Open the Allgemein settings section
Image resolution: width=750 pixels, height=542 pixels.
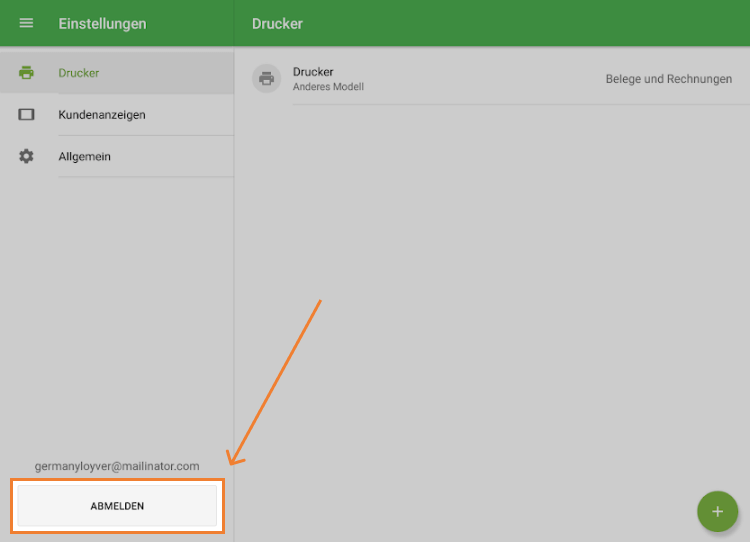(84, 156)
